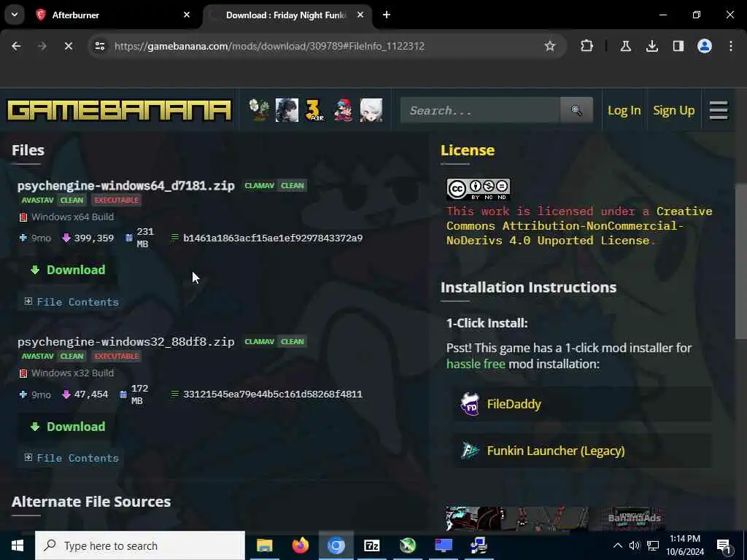Open the FileDaddy link
747x560 pixels.
click(514, 404)
